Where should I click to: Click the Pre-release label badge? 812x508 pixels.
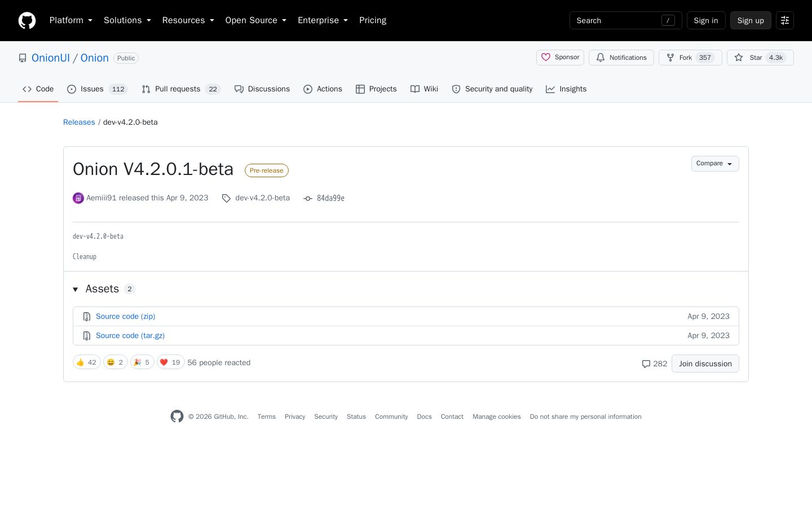pyautogui.click(x=267, y=170)
